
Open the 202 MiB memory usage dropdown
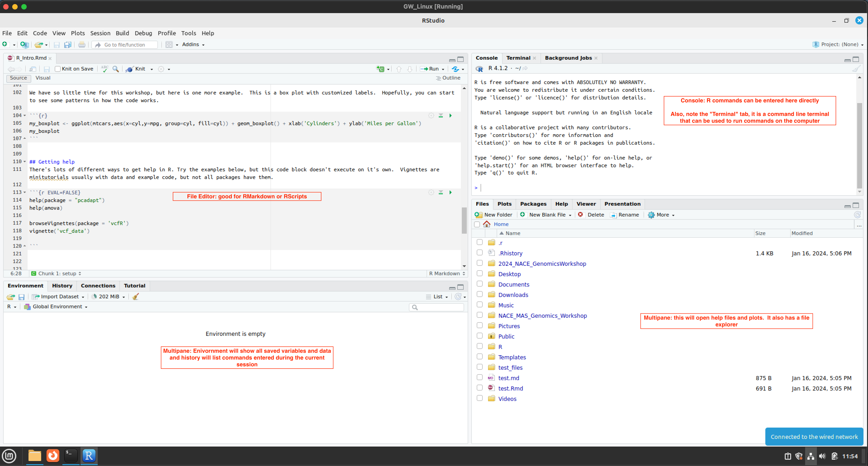point(108,296)
